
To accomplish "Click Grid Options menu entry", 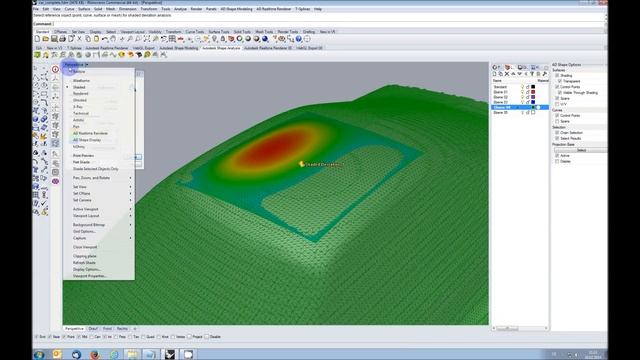I will [84, 231].
